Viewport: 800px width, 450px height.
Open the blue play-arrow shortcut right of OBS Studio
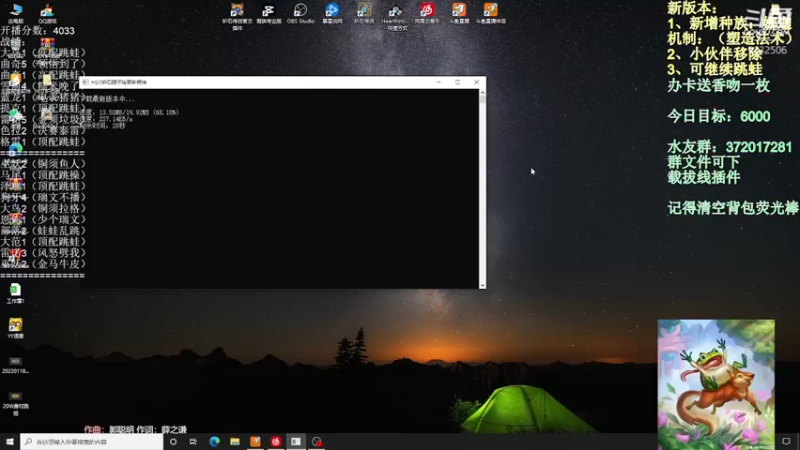pyautogui.click(x=332, y=13)
